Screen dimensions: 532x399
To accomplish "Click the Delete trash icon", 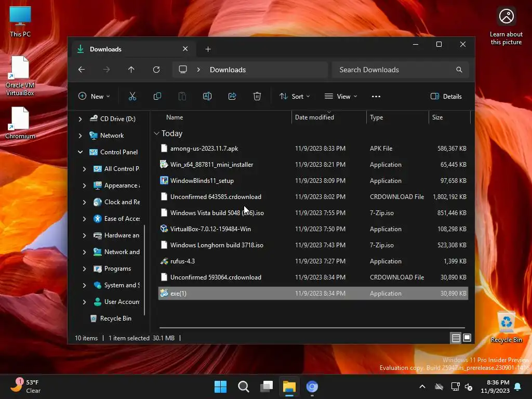I will (257, 96).
